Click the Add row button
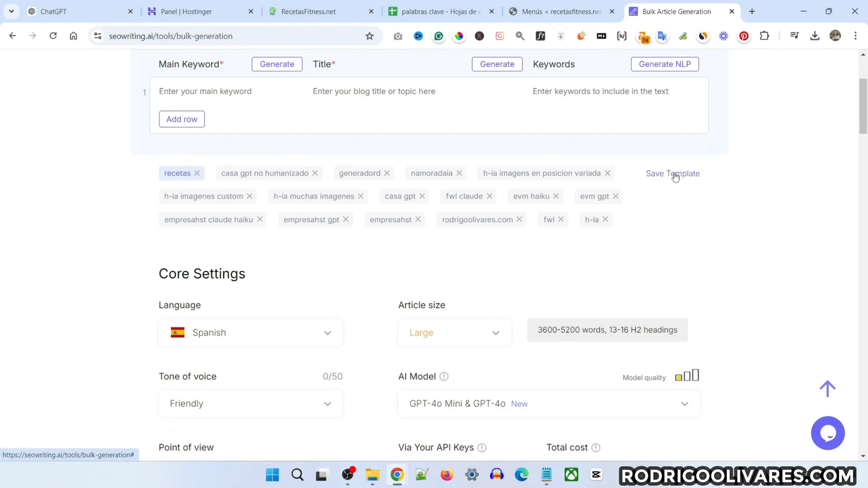 tap(181, 119)
